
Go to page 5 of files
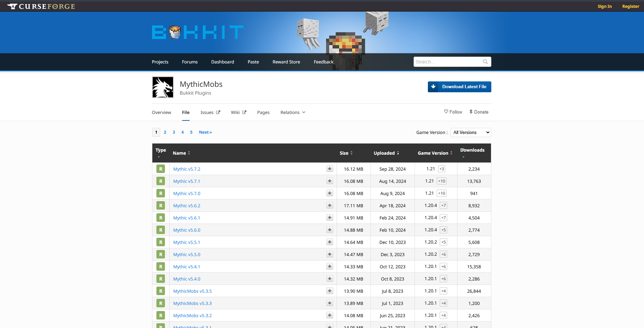(191, 132)
